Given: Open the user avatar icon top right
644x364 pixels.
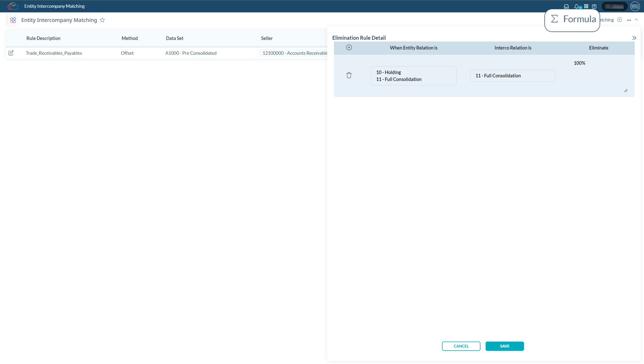Looking at the screenshot, I should pos(635,6).
